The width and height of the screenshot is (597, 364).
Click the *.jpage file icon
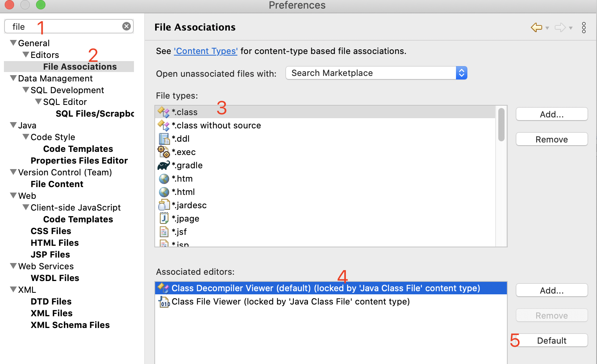click(164, 218)
